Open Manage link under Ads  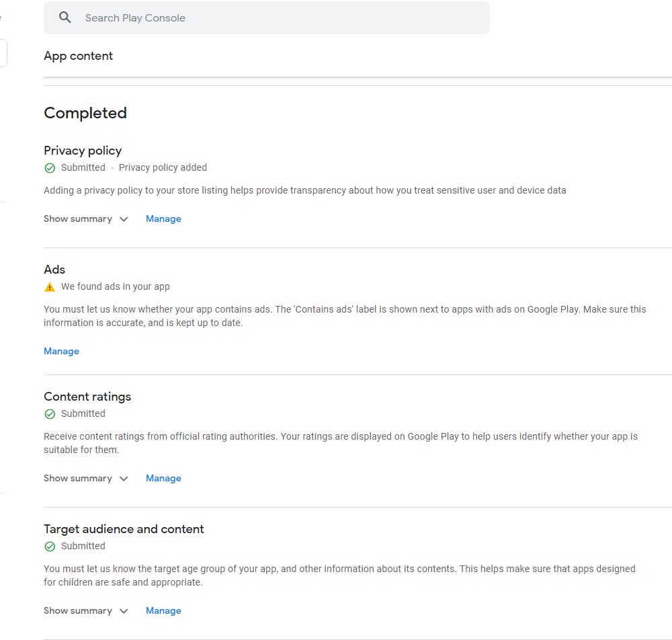(61, 352)
